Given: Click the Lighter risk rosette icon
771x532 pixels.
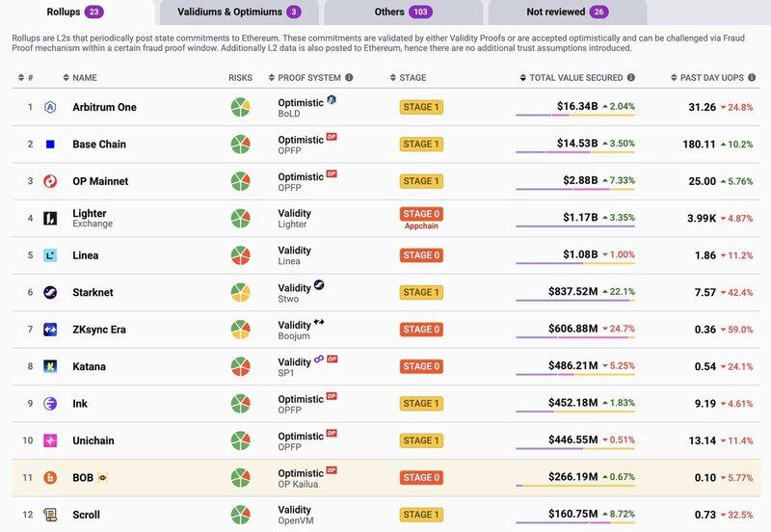Looking at the screenshot, I should (240, 219).
